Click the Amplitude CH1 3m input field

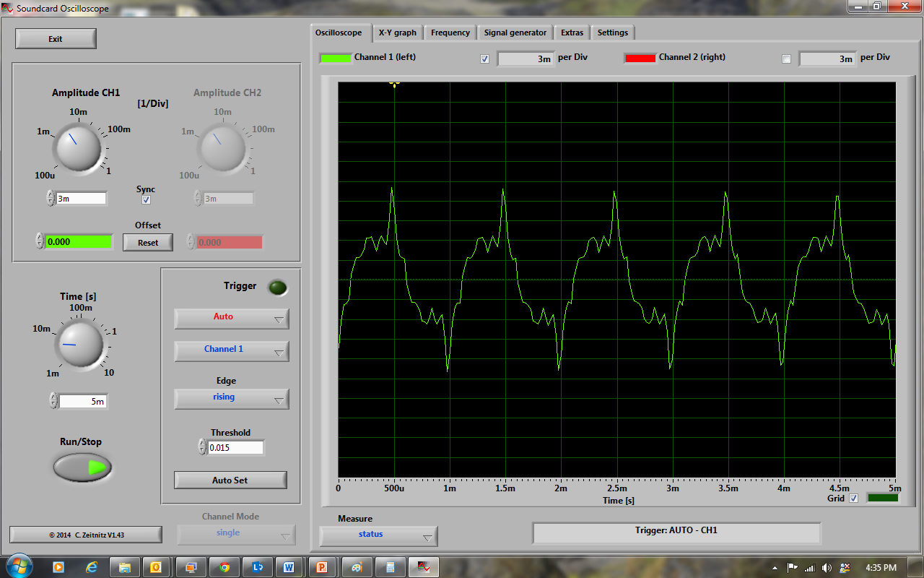click(82, 198)
